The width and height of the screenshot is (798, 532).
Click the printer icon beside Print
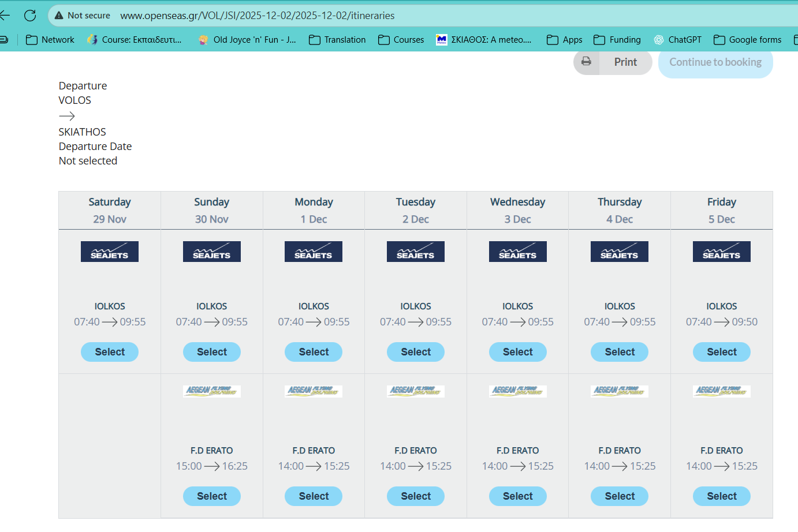586,61
